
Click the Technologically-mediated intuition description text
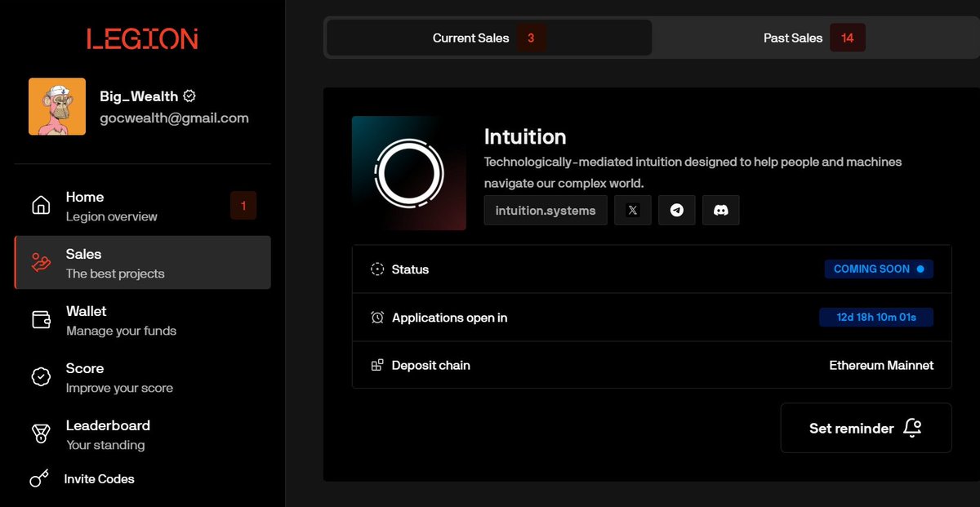(x=693, y=172)
